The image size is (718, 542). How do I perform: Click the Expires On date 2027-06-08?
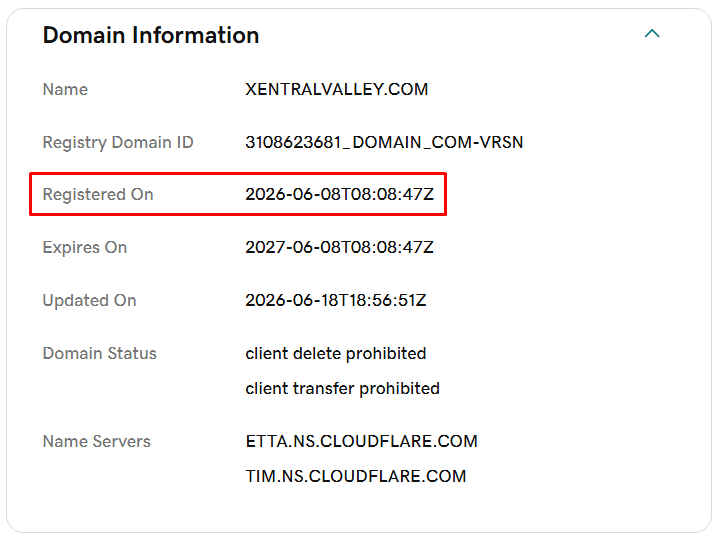pos(339,247)
